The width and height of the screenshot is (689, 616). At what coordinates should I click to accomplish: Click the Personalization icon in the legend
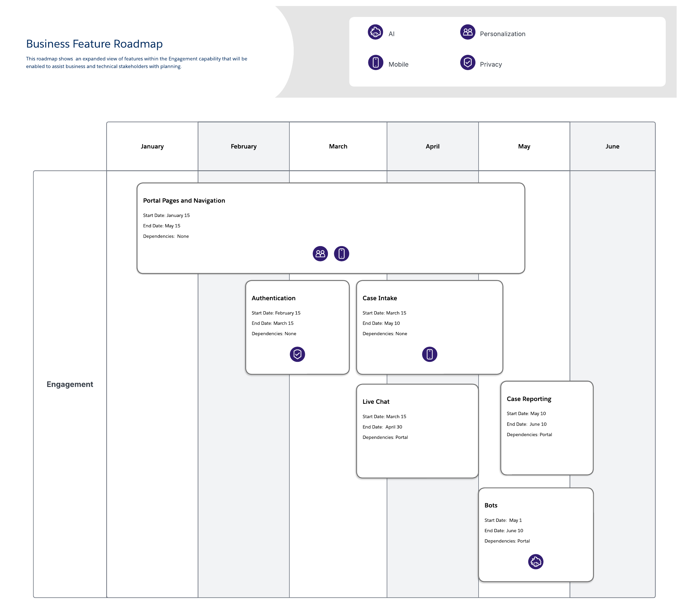point(467,32)
